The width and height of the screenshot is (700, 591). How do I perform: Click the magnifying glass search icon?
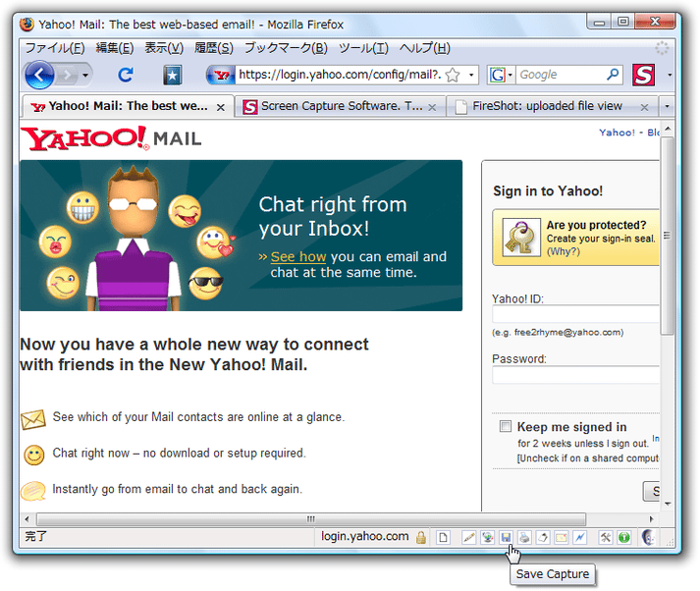click(614, 74)
